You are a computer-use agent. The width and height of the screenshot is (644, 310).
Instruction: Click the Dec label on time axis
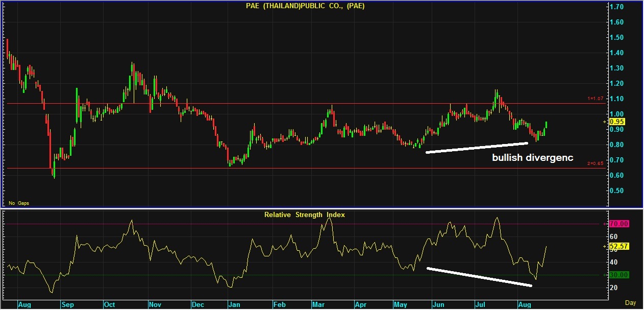pyautogui.click(x=198, y=304)
